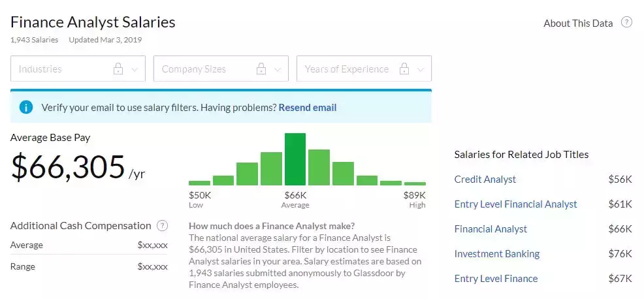Open Entry Level Financial Analyst salaries
This screenshot has width=644, height=299.
coord(516,204)
